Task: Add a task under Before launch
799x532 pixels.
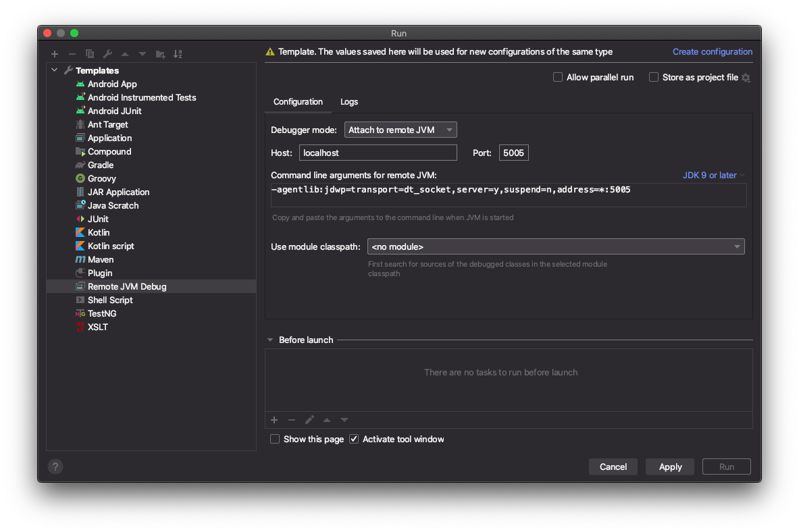Action: click(x=274, y=419)
